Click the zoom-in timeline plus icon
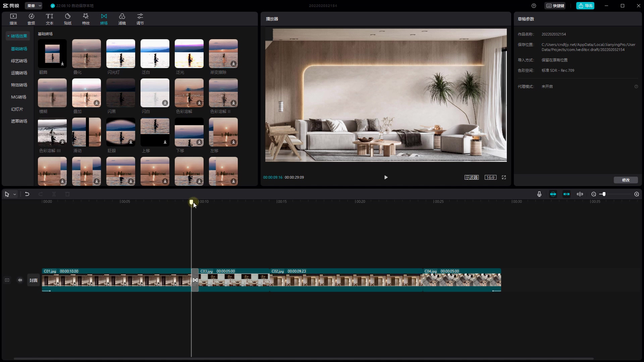 [x=637, y=194]
